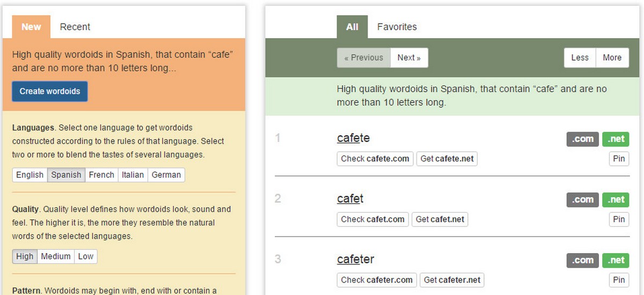Click the .net badge for cafeter
Viewport: 644px width, 295px height.
(616, 260)
